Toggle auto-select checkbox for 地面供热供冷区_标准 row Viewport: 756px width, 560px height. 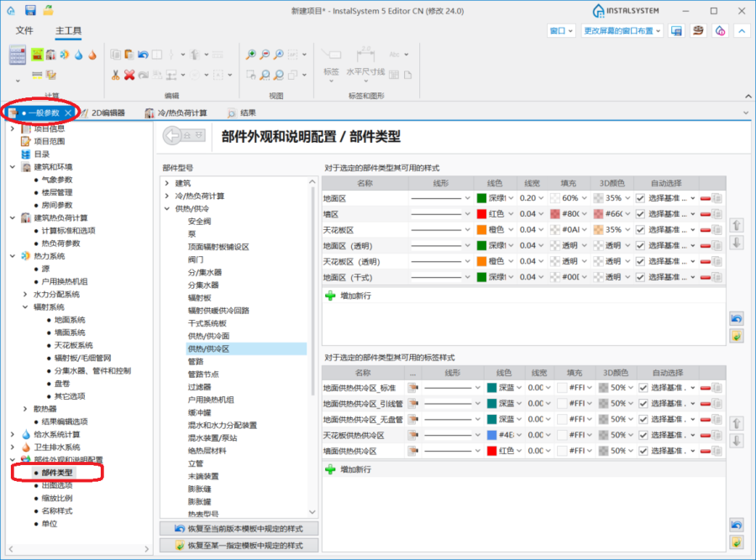click(643, 388)
